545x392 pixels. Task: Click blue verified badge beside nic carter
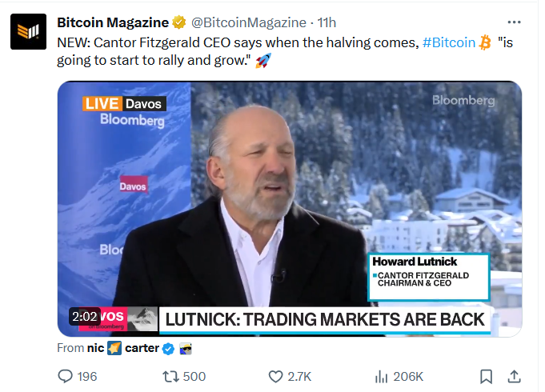point(168,348)
